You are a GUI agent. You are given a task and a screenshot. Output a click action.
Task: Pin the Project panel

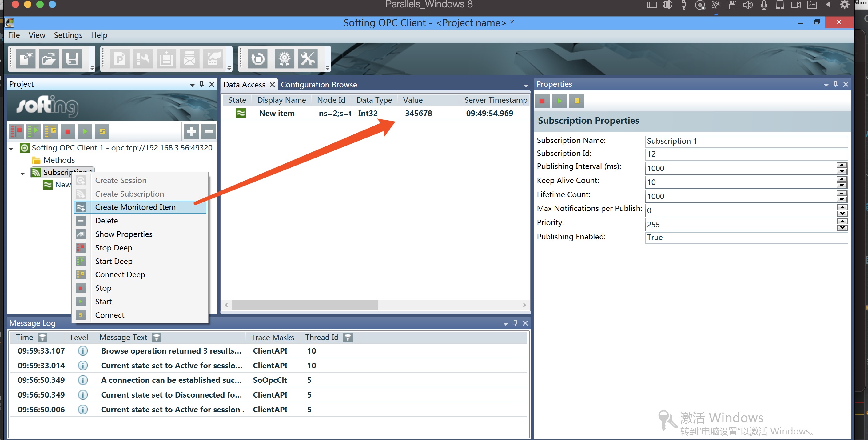[x=201, y=84]
